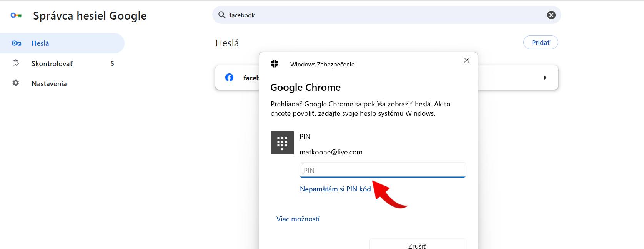Click the Heslá key icon in sidebar
Screen dimensions: 644x249
coord(17,43)
